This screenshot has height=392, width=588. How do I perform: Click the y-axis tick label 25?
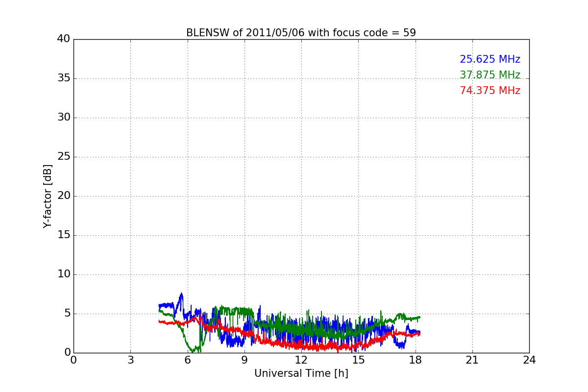pyautogui.click(x=64, y=157)
